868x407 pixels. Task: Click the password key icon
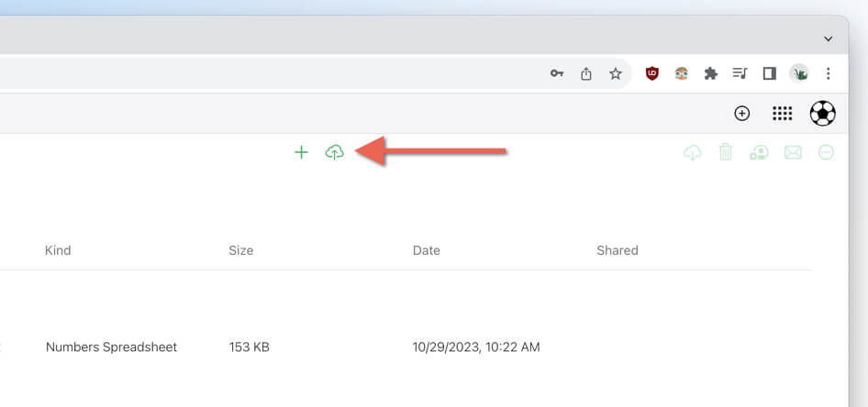click(x=556, y=73)
